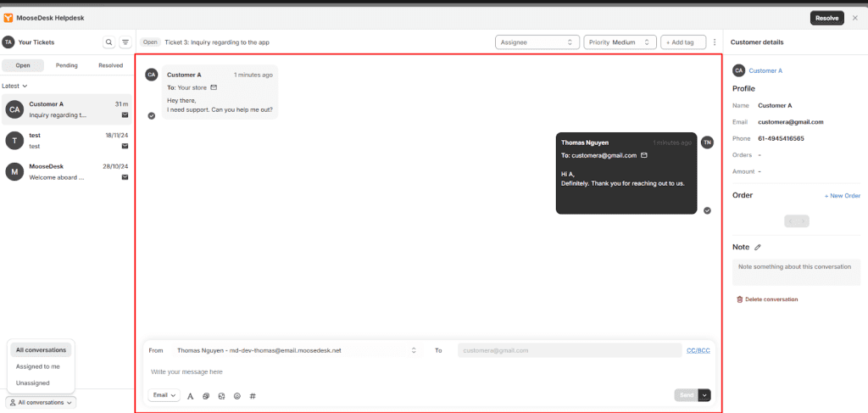Image resolution: width=868 pixels, height=413 pixels.
Task: Search tickets with the magnifier icon
Action: coord(109,42)
